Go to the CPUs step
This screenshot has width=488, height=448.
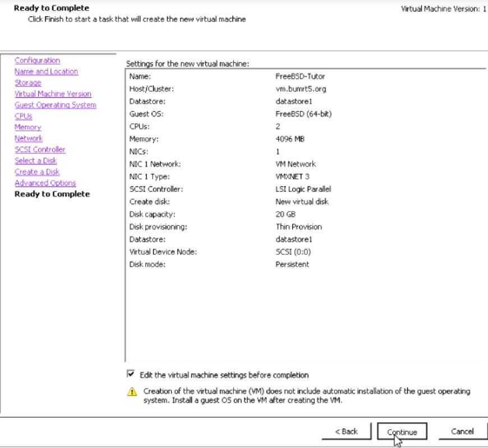[24, 116]
